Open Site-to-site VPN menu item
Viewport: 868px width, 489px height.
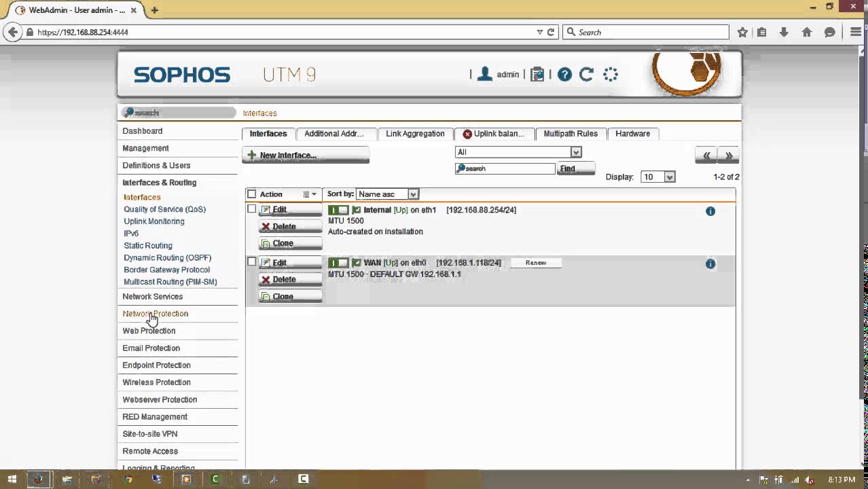(150, 434)
